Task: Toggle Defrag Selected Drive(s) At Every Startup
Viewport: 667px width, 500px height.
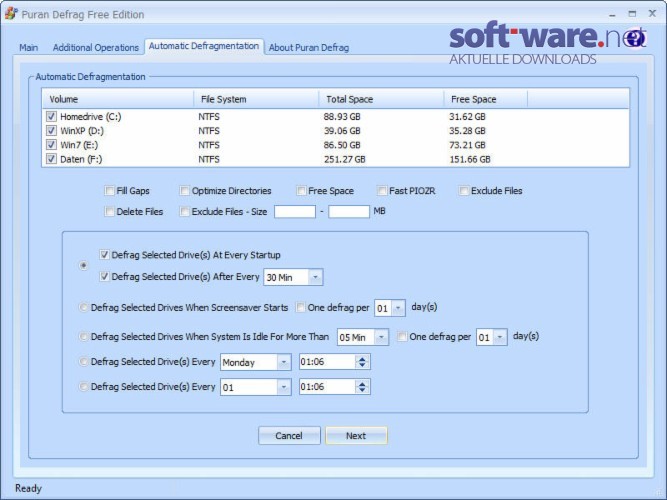Action: coord(104,254)
